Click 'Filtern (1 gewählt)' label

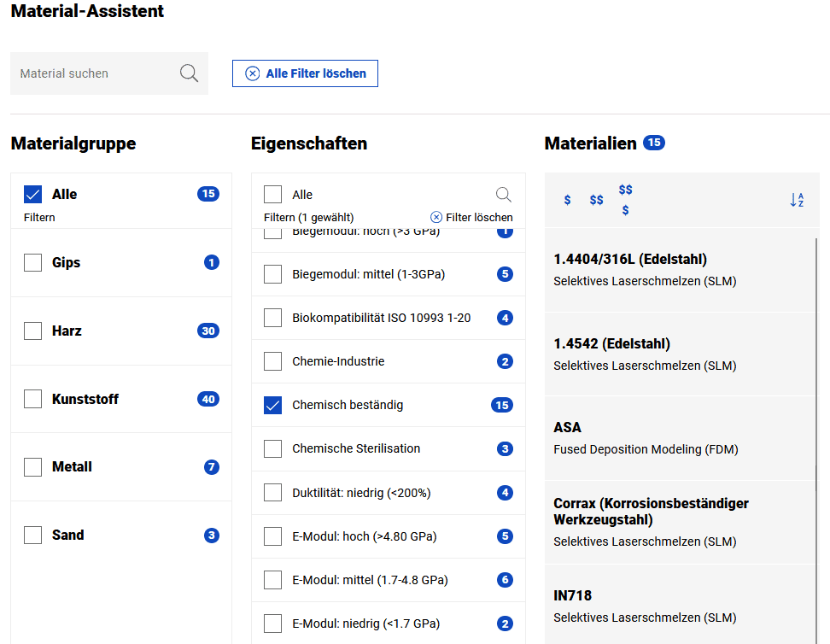pos(308,217)
